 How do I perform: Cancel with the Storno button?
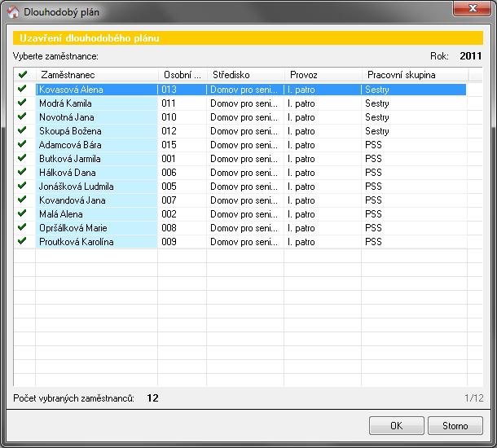(455, 425)
